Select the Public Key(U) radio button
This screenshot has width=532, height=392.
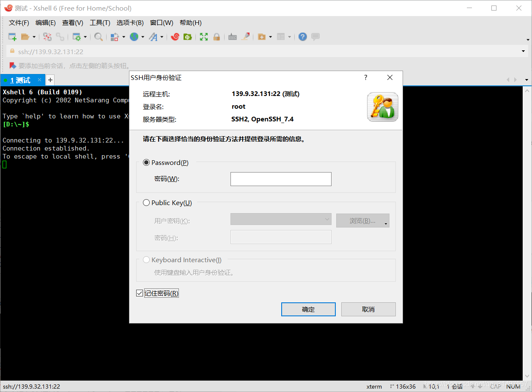[x=146, y=203]
